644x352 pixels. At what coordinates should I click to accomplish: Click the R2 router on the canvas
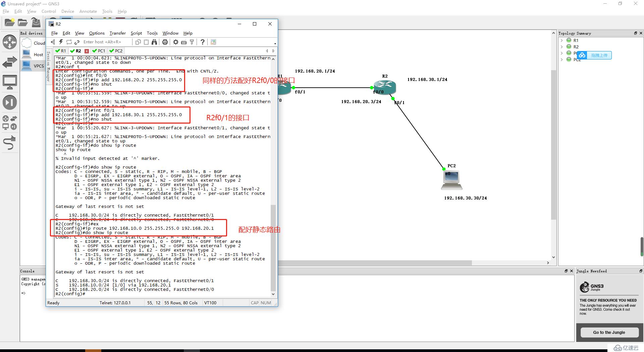tap(384, 87)
